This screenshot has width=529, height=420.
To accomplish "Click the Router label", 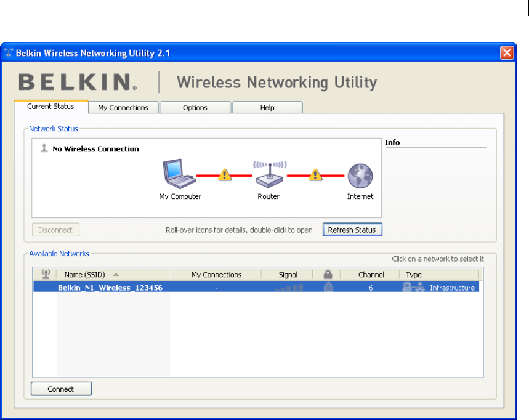I will [x=269, y=196].
